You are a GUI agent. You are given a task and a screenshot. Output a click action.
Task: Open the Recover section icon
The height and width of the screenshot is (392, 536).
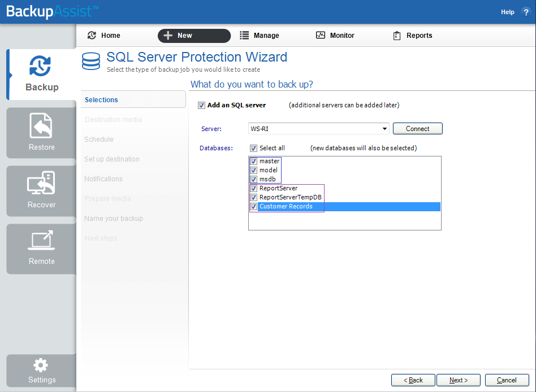(41, 182)
